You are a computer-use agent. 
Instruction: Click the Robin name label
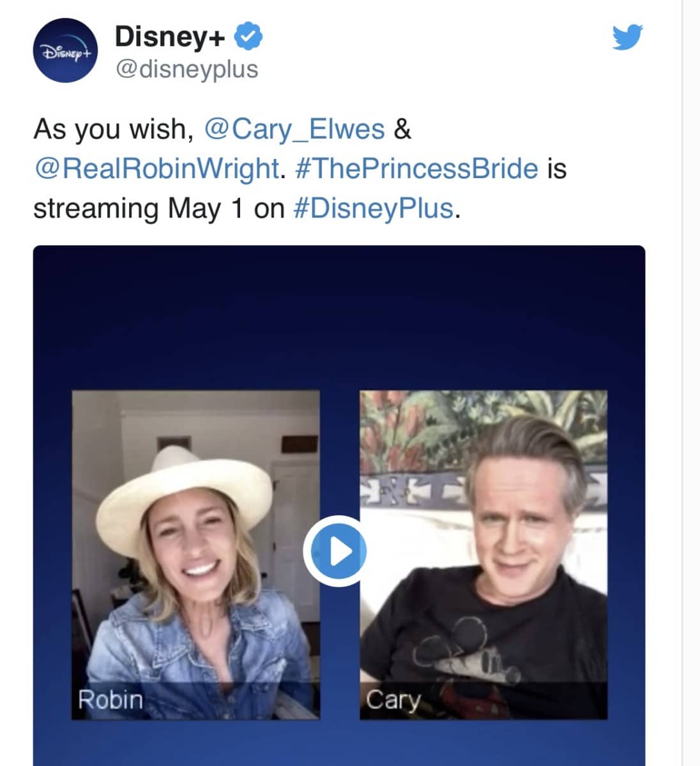[x=110, y=700]
